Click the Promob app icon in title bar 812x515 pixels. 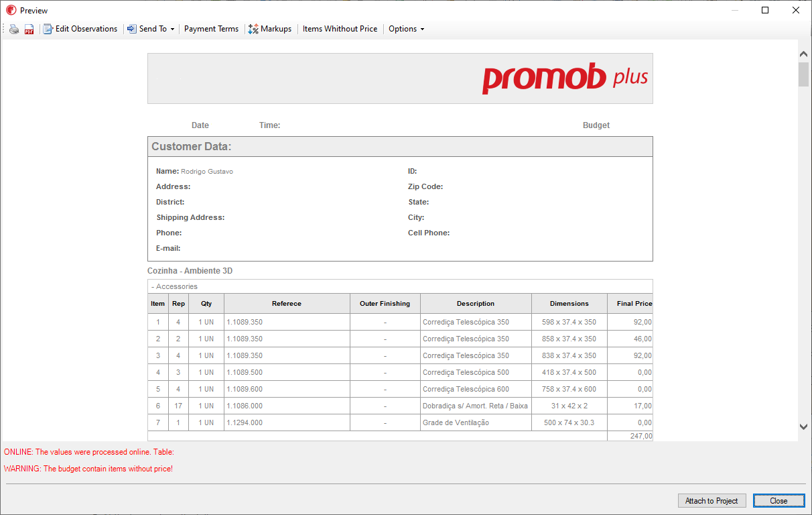(x=11, y=10)
